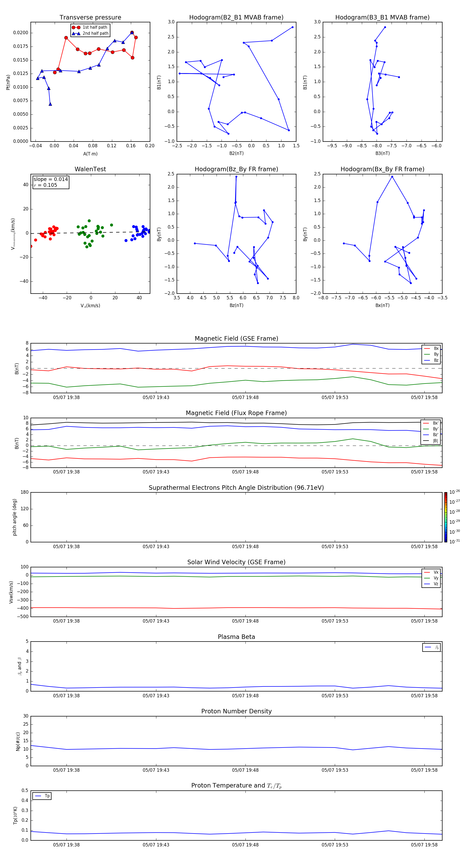Click the 'Proton Number Density' title
The width and height of the screenshot is (473, 868).
[236, 711]
